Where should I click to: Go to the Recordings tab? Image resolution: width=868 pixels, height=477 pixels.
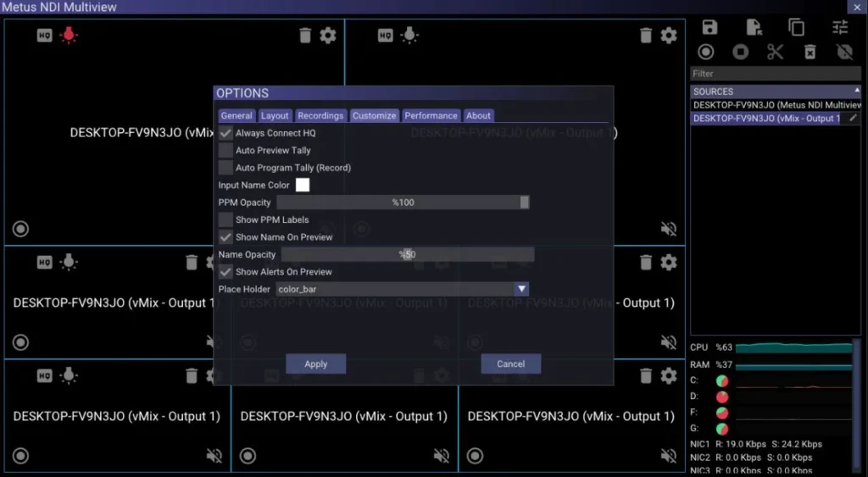point(320,116)
